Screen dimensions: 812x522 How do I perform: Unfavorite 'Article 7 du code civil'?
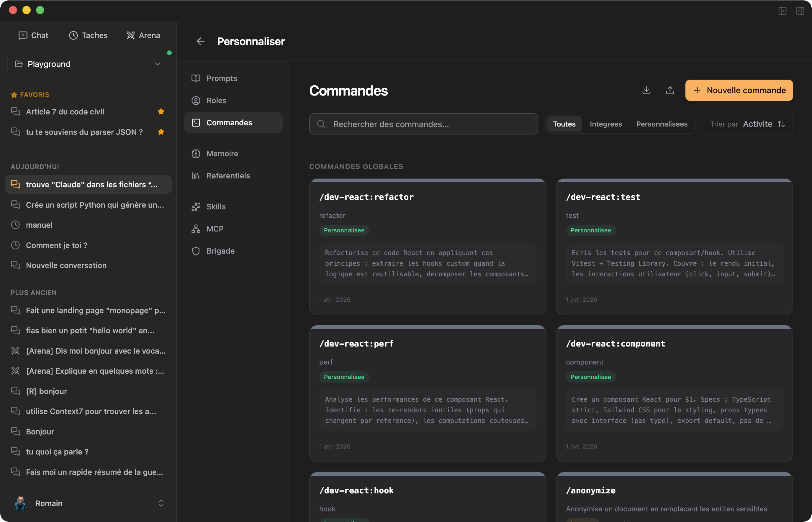pyautogui.click(x=161, y=111)
